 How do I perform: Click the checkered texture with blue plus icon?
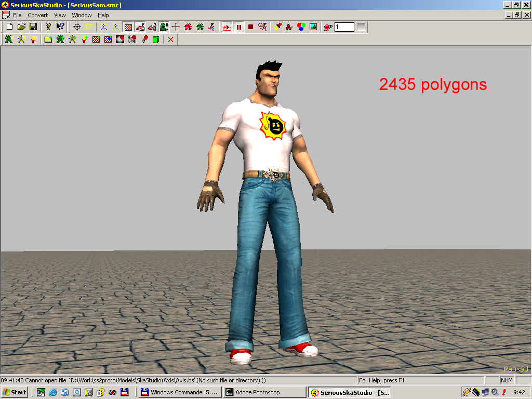[108, 39]
